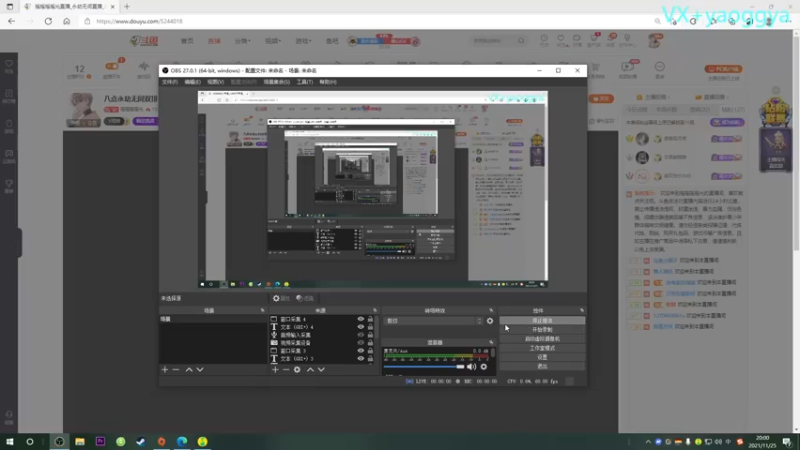Image resolution: width=800 pixels, height=450 pixels.
Task: Adjust the mixer volume slider
Action: pos(423,366)
